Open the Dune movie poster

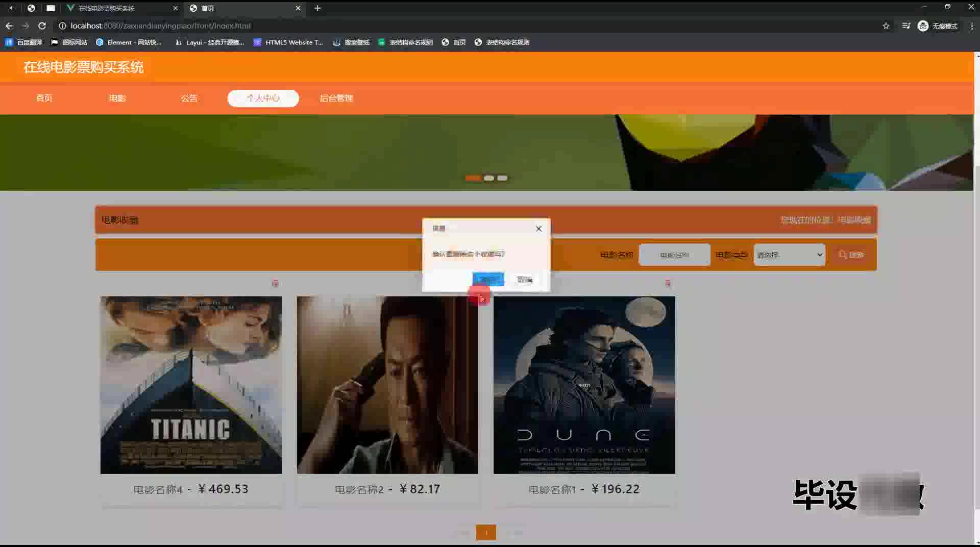(x=584, y=385)
